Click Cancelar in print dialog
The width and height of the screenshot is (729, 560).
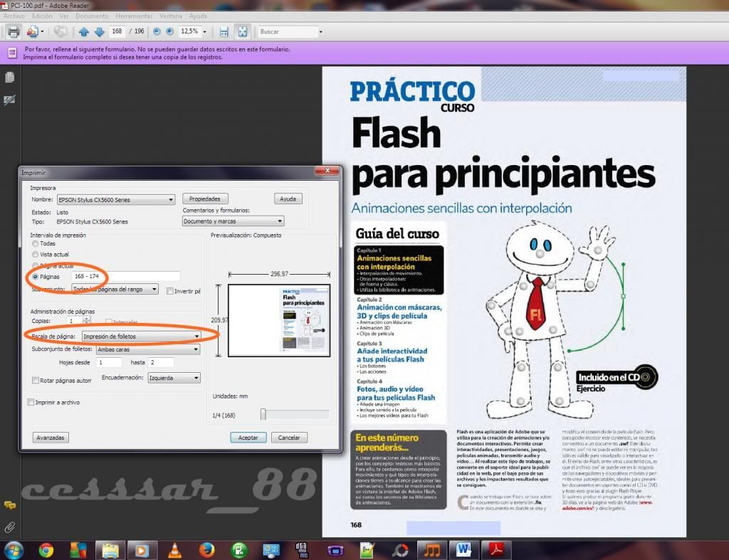click(x=289, y=438)
